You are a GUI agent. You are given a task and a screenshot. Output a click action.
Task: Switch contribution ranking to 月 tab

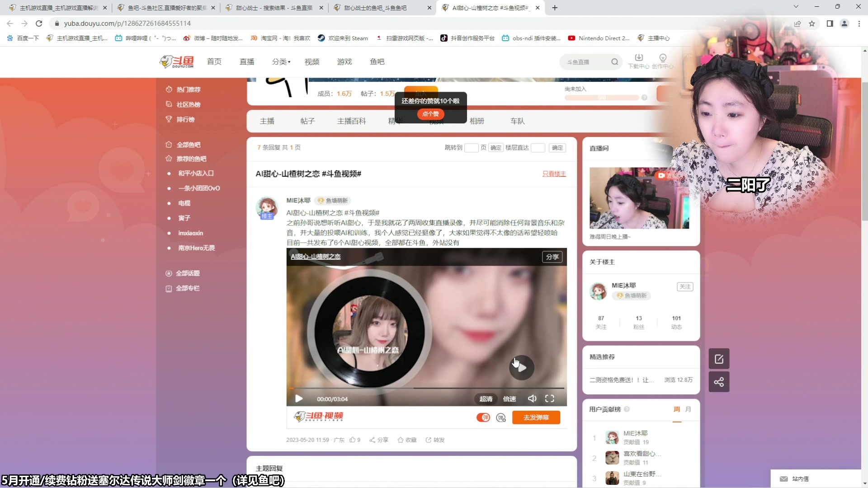(x=688, y=409)
